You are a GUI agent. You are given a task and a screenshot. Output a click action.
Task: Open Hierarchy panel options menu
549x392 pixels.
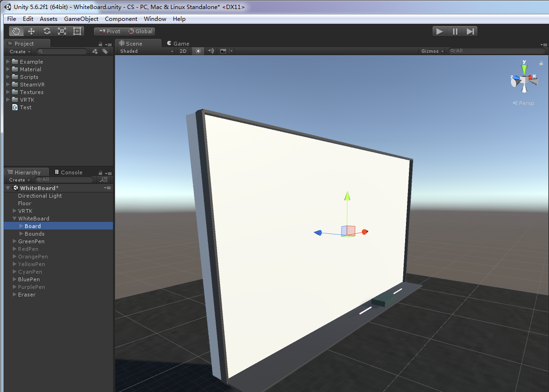[x=109, y=173]
